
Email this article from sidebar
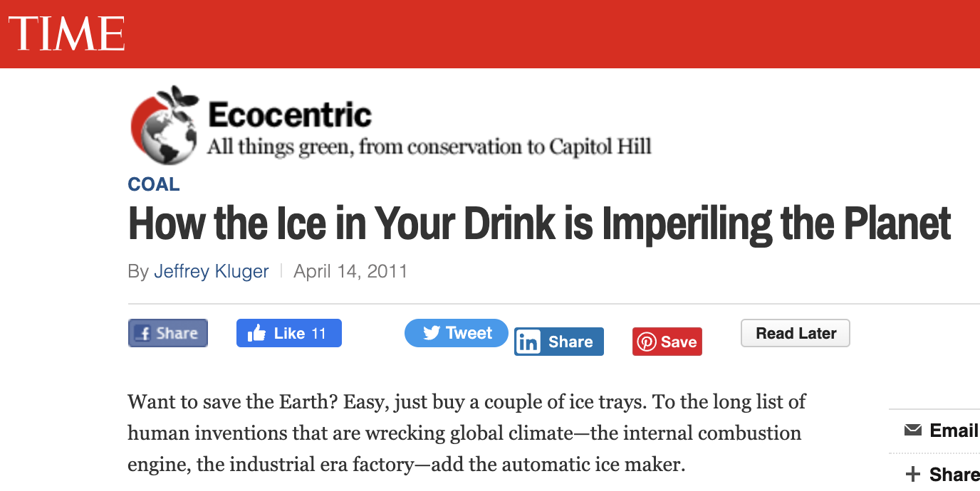point(941,430)
